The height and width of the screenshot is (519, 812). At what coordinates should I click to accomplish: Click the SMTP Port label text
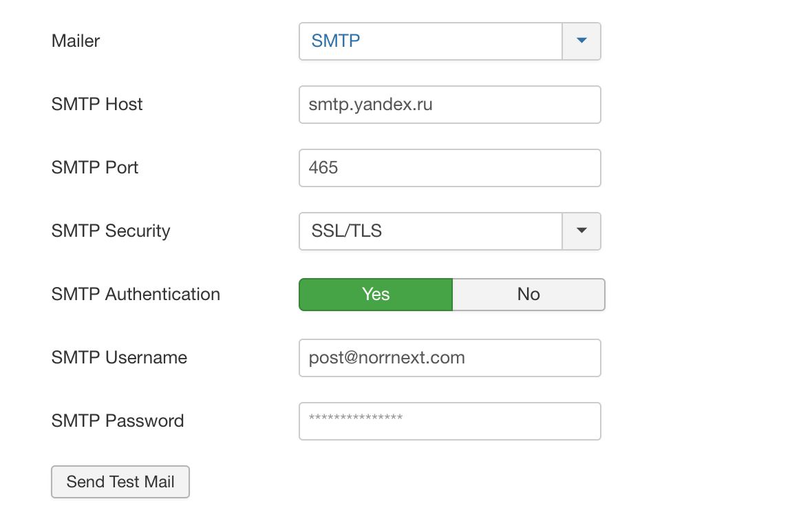coord(95,168)
